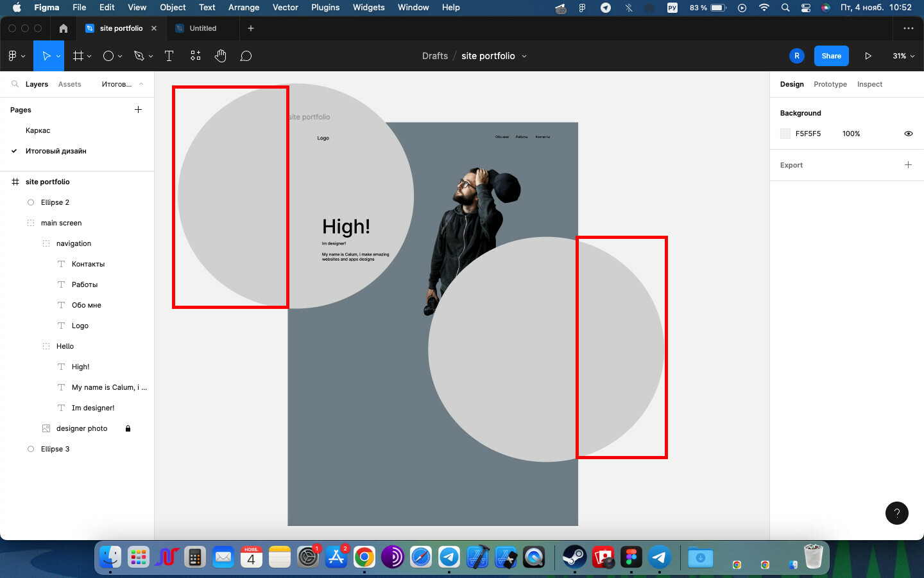Open the tab bar overflow menu dots
This screenshot has width=924, height=578.
click(909, 28)
